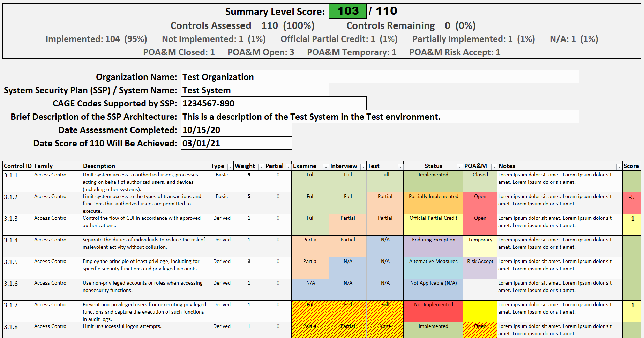The image size is (644, 338).
Task: Select the System Name field 'Test System'
Action: coord(255,90)
